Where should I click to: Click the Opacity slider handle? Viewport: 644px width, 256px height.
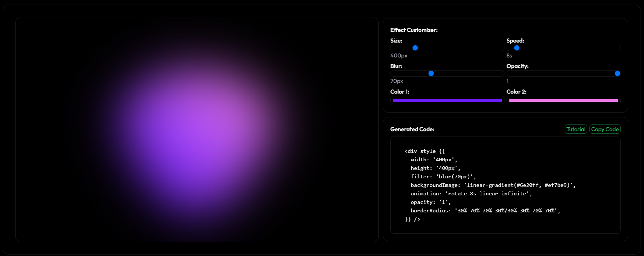tap(617, 73)
